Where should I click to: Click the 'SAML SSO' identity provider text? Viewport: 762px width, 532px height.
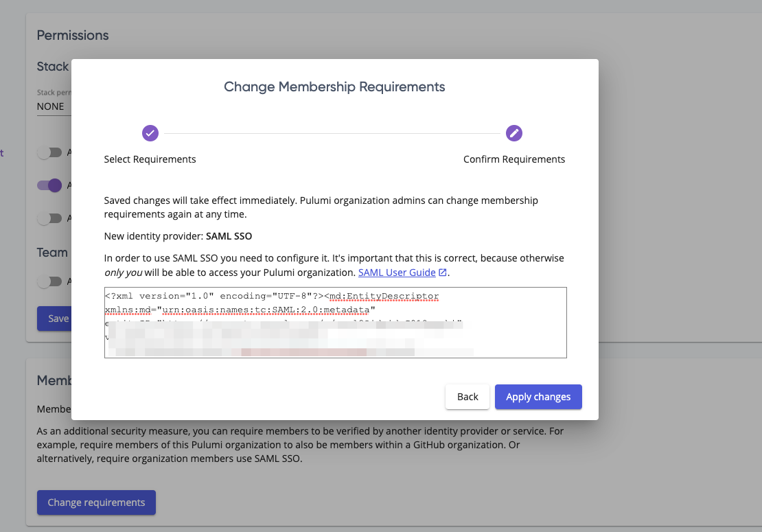(x=229, y=237)
